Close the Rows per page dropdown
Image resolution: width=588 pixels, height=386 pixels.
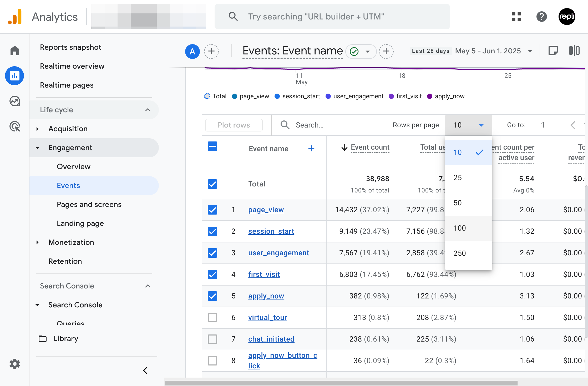(x=468, y=125)
